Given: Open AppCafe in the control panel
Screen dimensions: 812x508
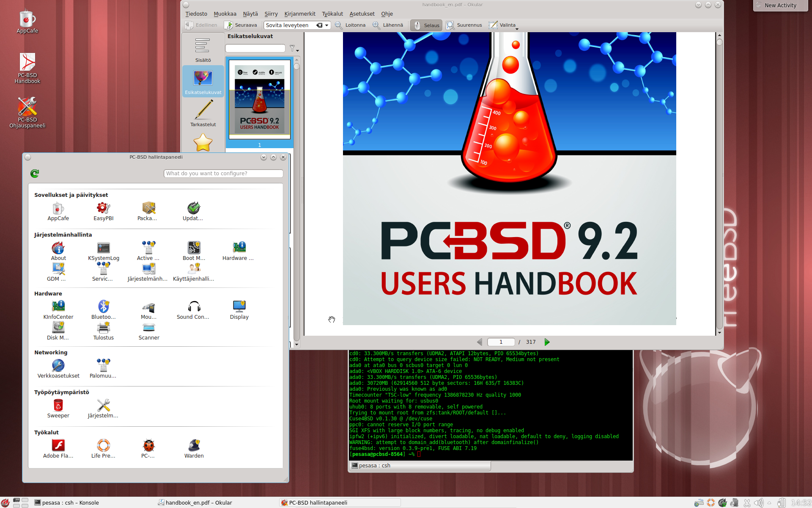Looking at the screenshot, I should 58,211.
